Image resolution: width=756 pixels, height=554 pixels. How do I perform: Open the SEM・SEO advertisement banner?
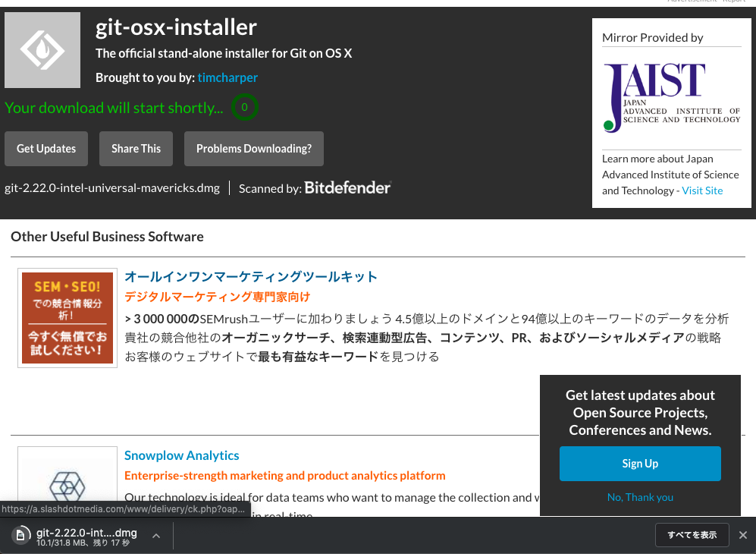coord(67,317)
